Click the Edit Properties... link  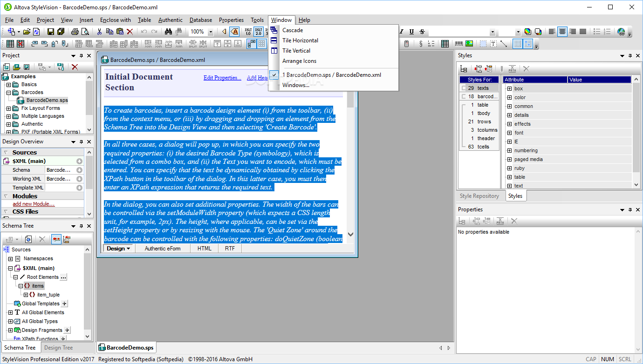(222, 78)
